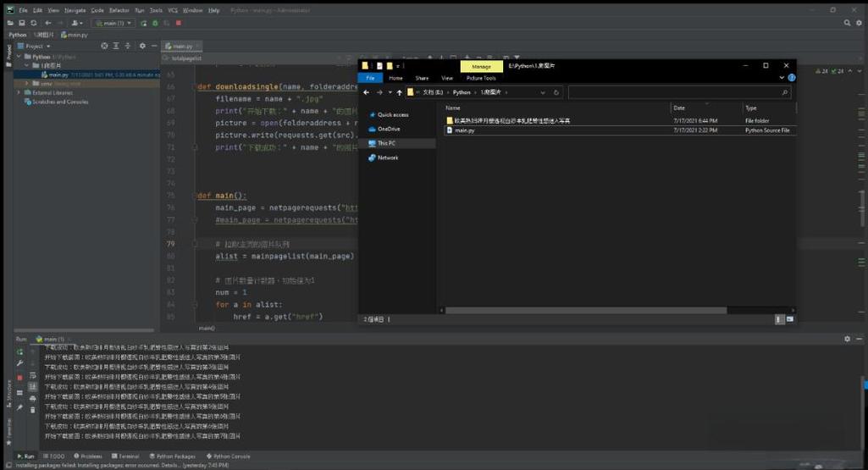Open the recent locations dropdown in File Explorer
The width and height of the screenshot is (868, 470).
(x=390, y=92)
